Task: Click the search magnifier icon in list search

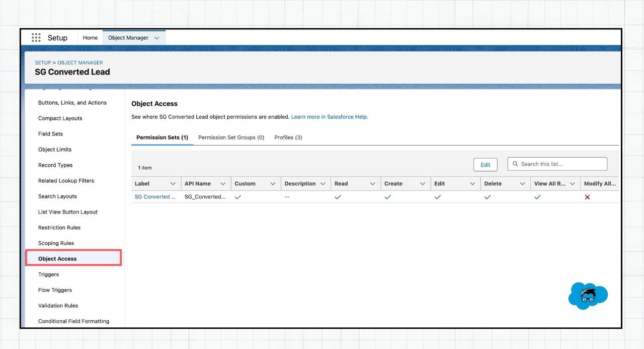Action: click(x=516, y=164)
